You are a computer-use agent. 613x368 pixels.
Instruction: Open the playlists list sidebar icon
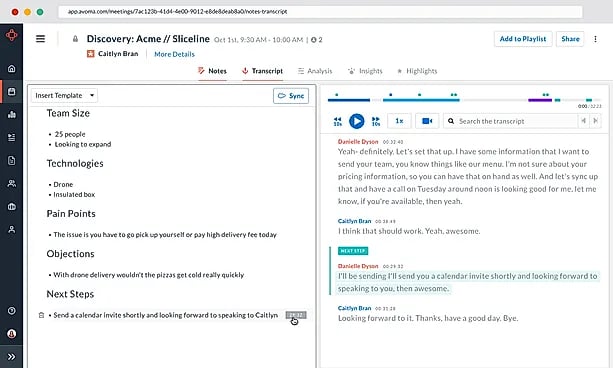point(12,137)
